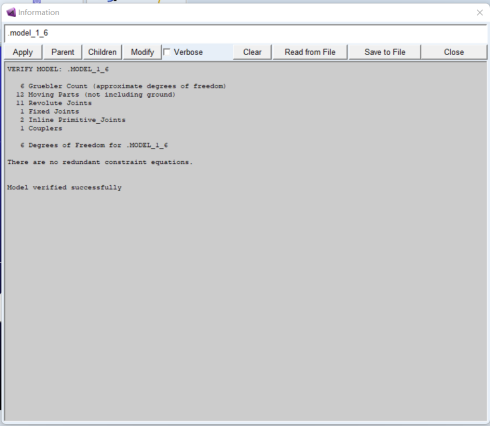
Task: Click the .model_1_6 object name field
Action: pyautogui.click(x=245, y=33)
